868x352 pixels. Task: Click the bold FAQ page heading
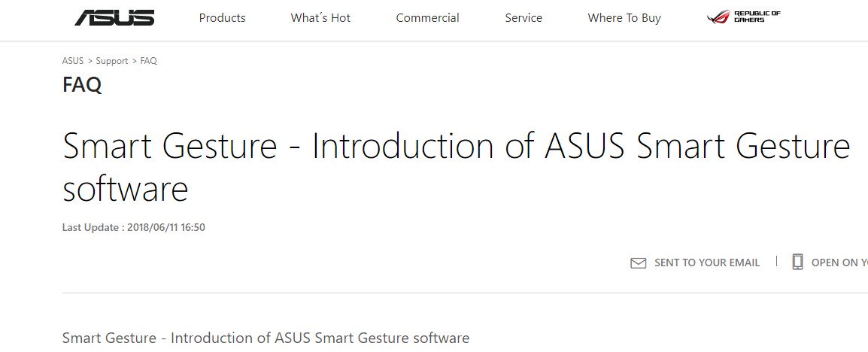coord(82,85)
